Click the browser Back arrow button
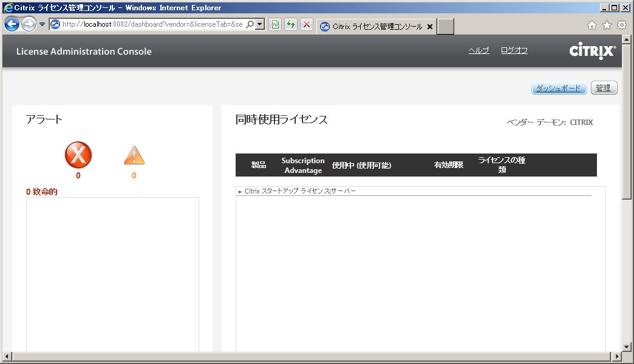 tap(12, 24)
